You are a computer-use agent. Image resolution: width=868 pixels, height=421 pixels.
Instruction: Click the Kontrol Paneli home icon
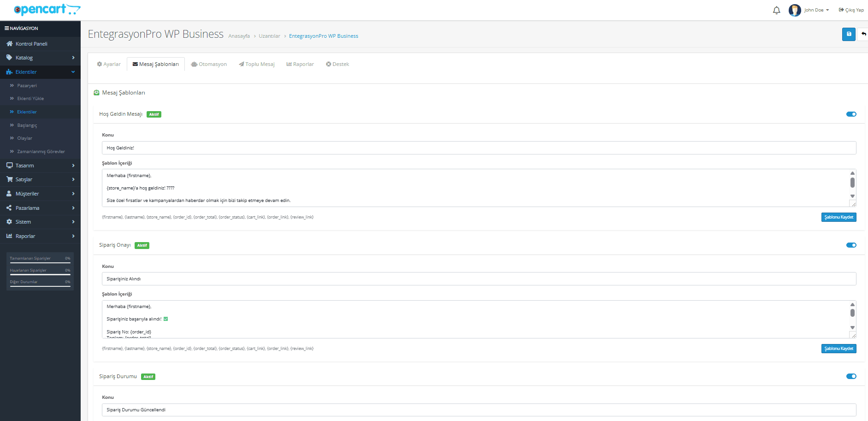(x=9, y=44)
